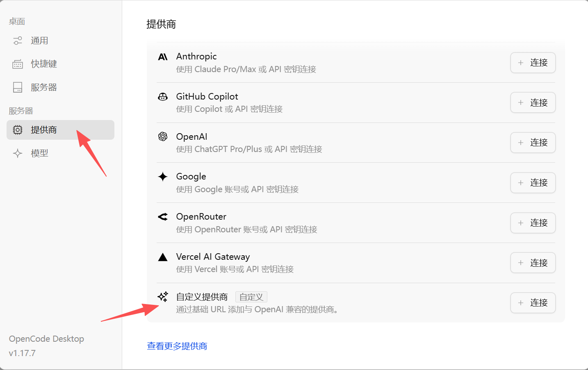588x370 pixels.
Task: Click plus icon on GitHub Copilot 连接 button
Action: 521,102
